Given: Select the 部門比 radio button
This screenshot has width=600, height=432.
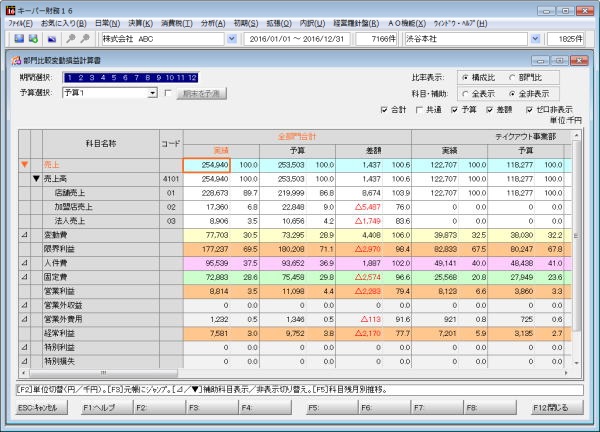Looking at the screenshot, I should 512,78.
